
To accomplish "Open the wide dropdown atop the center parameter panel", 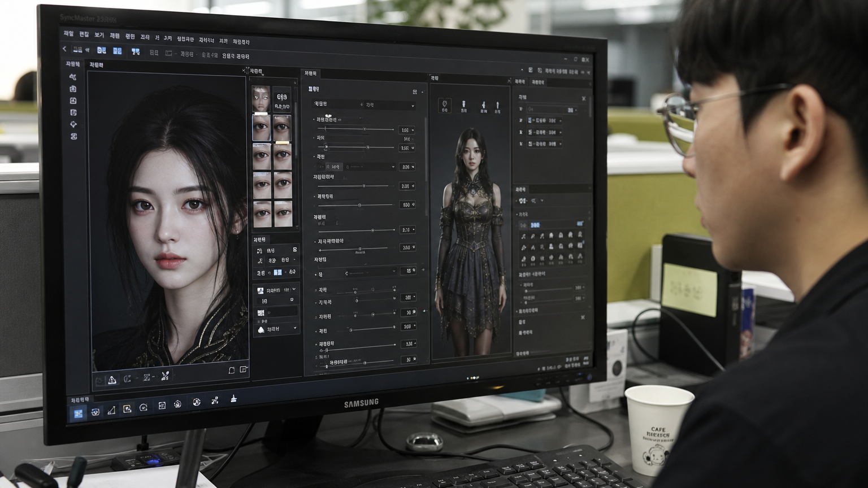I will (x=364, y=104).
